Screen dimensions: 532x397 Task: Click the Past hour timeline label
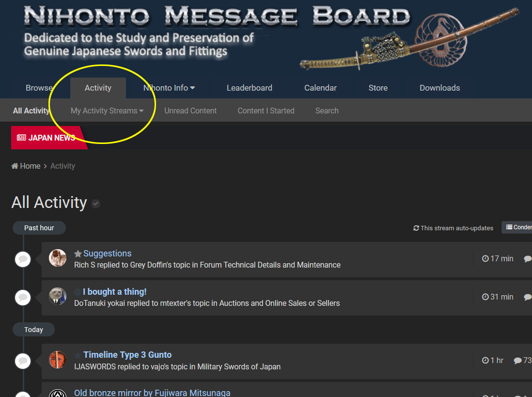tap(39, 228)
